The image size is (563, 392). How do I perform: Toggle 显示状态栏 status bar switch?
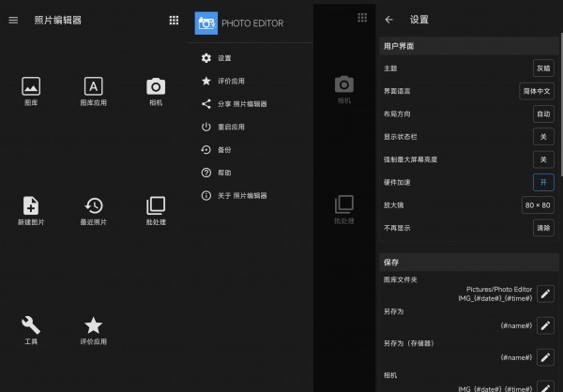(x=542, y=137)
